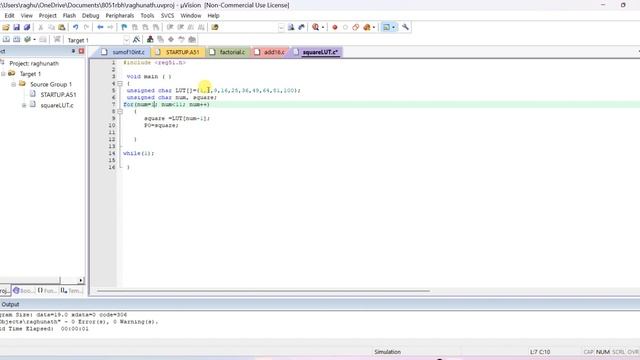The height and width of the screenshot is (360, 640).
Task: Open the Flash menu
Action: [69, 16]
